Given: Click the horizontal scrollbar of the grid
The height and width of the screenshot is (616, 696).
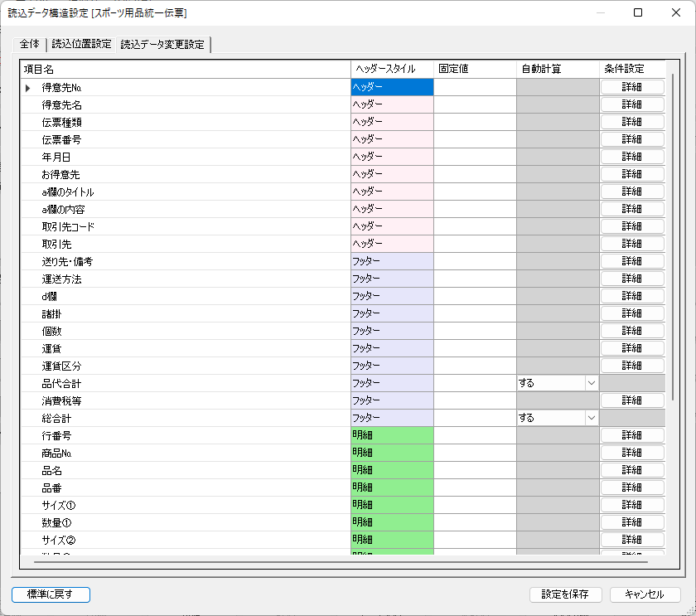Looking at the screenshot, I should point(341,562).
